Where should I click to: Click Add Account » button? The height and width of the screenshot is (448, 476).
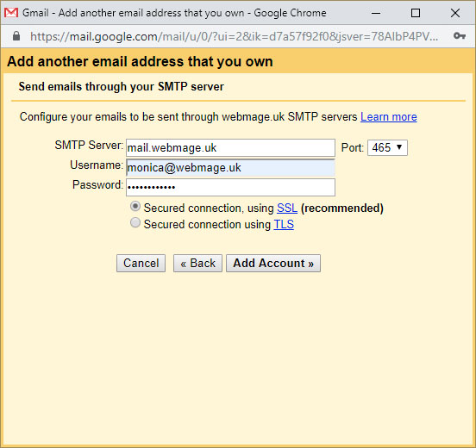(273, 263)
